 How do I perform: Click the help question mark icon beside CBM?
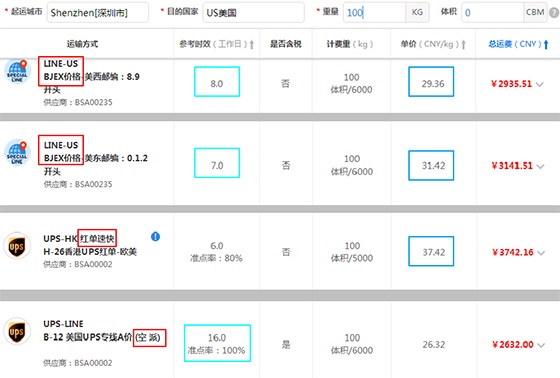tap(554, 13)
